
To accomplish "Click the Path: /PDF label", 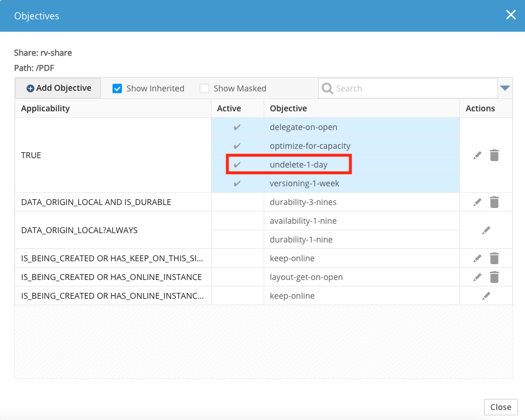I will [34, 68].
